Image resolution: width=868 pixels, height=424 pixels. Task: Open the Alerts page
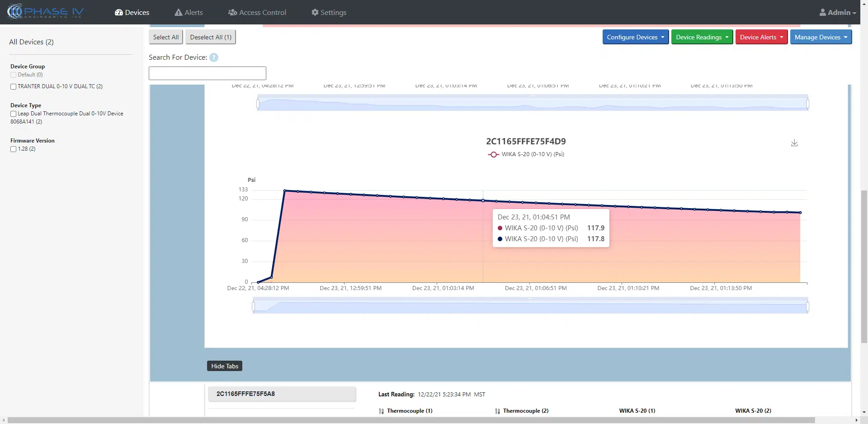click(189, 12)
